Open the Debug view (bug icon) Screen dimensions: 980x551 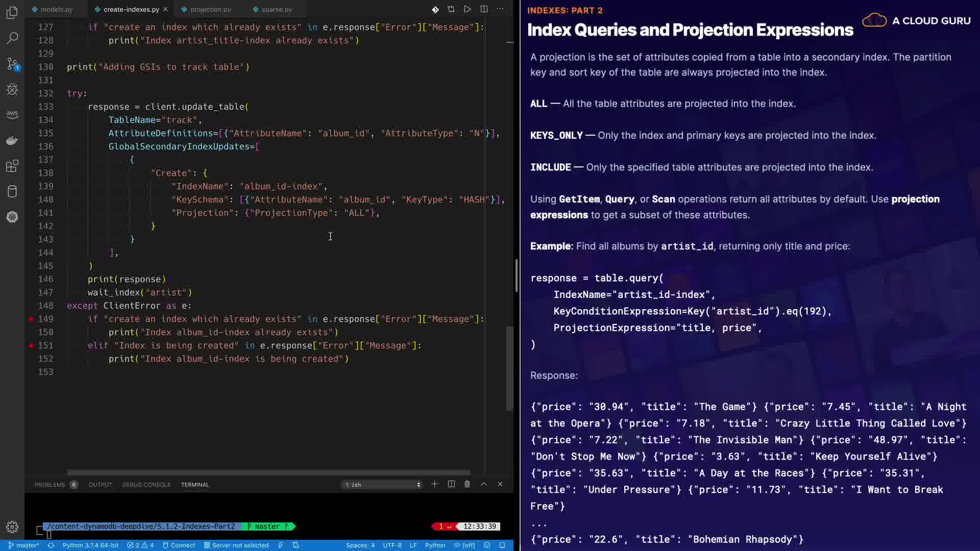(12, 90)
